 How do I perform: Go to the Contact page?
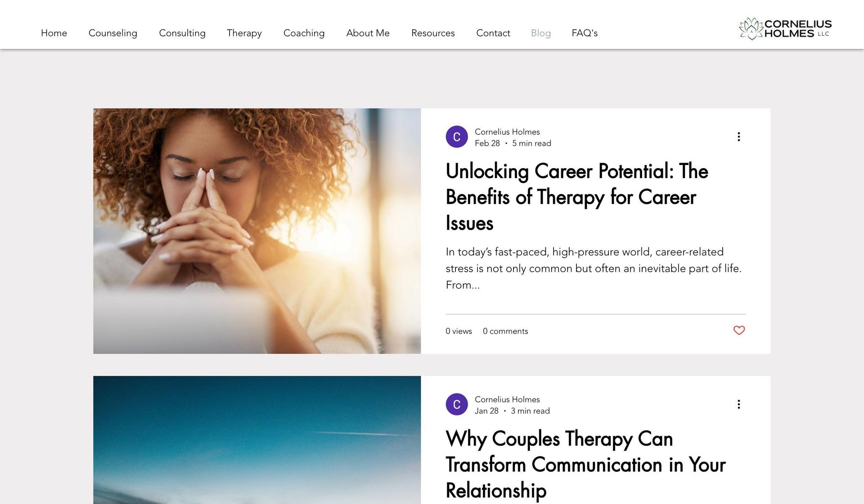coord(493,33)
